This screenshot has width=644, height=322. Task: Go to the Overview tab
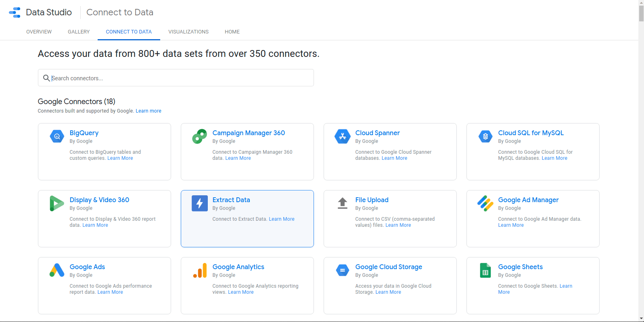pos(39,32)
